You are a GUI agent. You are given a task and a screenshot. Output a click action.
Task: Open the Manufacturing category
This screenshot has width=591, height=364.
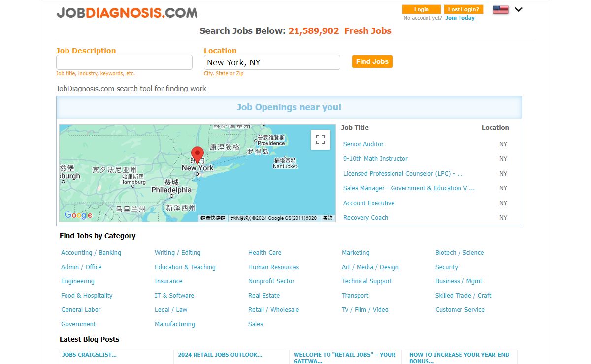coord(175,324)
